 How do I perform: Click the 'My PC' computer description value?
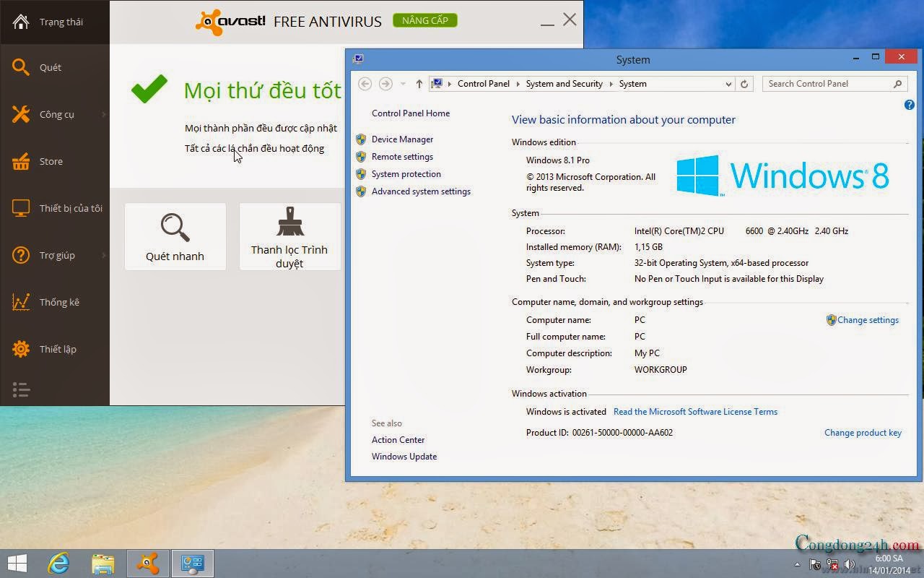tap(647, 353)
